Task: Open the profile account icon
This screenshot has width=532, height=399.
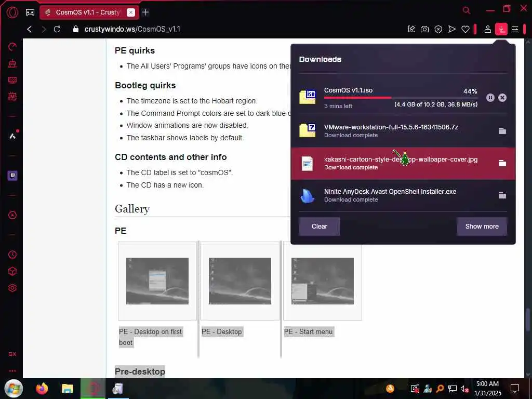Action: click(487, 29)
